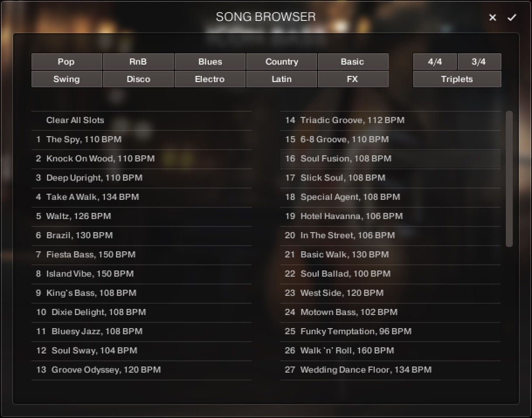
Task: Toggle the Latin genre filter
Action: tap(281, 79)
